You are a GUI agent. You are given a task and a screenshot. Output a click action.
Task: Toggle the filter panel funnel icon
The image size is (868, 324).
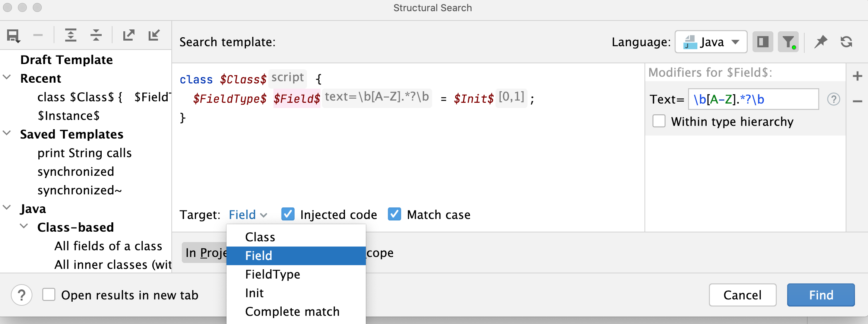click(x=788, y=42)
